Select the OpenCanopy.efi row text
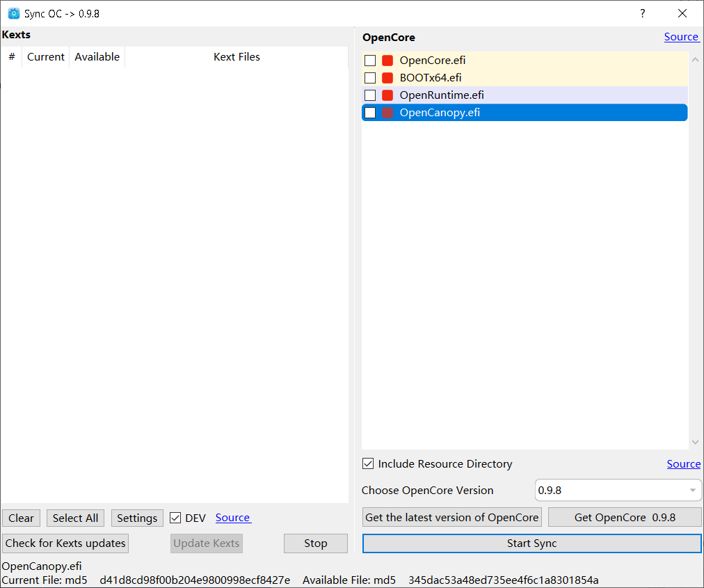This screenshot has height=588, width=704. tap(440, 113)
